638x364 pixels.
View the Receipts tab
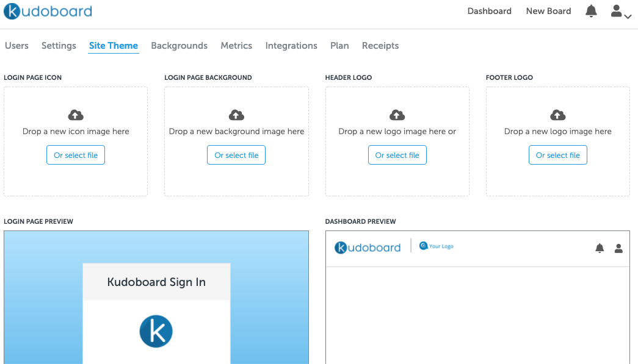tap(380, 46)
